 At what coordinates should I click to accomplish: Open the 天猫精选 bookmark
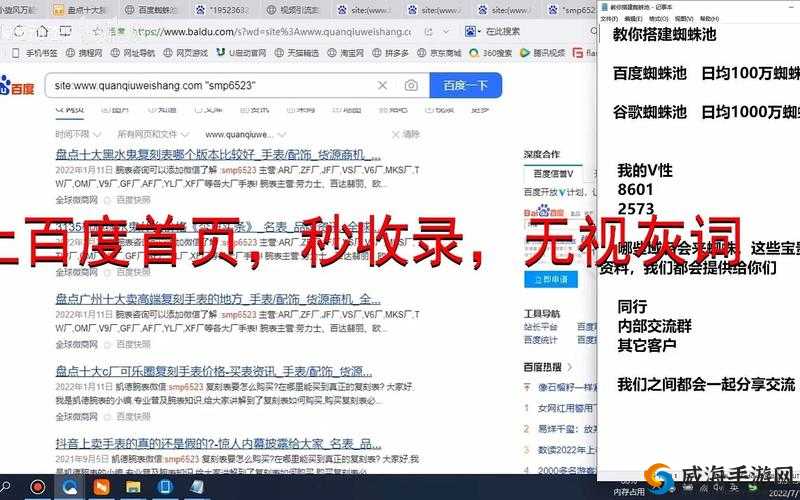click(x=296, y=53)
